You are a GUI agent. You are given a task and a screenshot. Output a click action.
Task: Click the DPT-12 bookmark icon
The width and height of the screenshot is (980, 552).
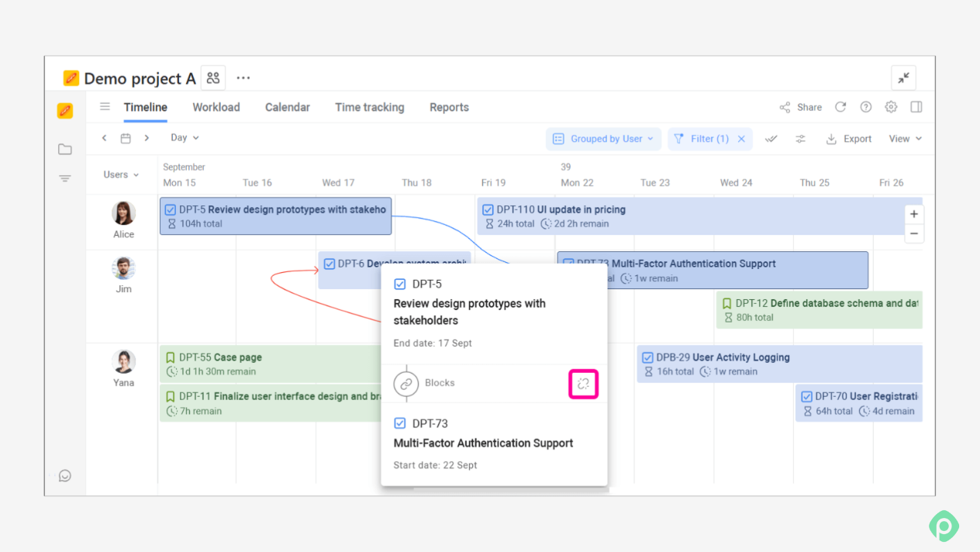tap(727, 303)
